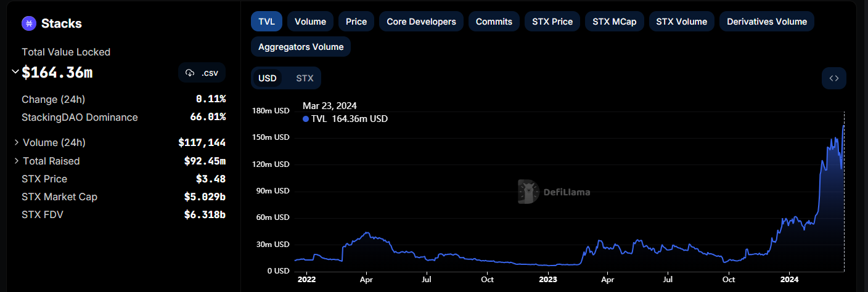868x292 pixels.
Task: Click the 0.11% change value
Action: (211, 99)
